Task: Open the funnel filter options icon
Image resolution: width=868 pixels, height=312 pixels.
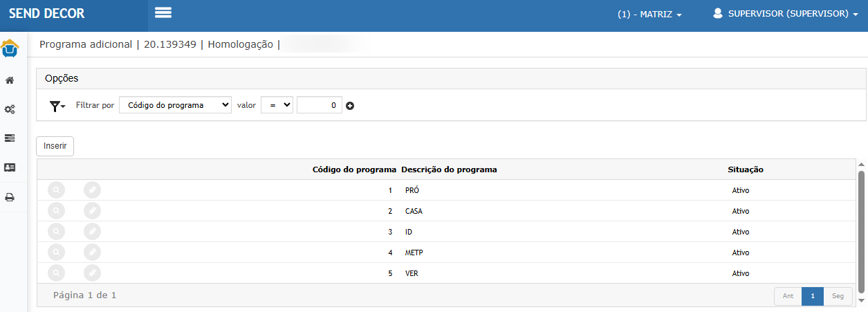Action: [57, 106]
